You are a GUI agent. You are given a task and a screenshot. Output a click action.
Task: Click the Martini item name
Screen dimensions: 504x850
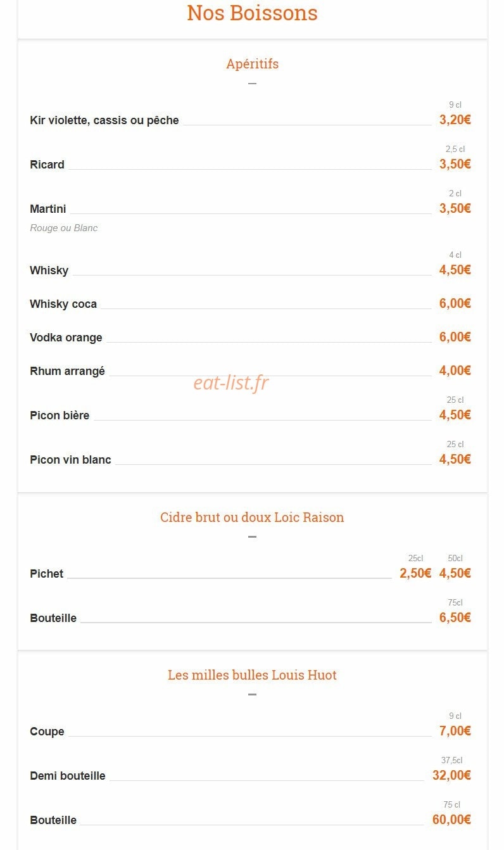pos(48,209)
